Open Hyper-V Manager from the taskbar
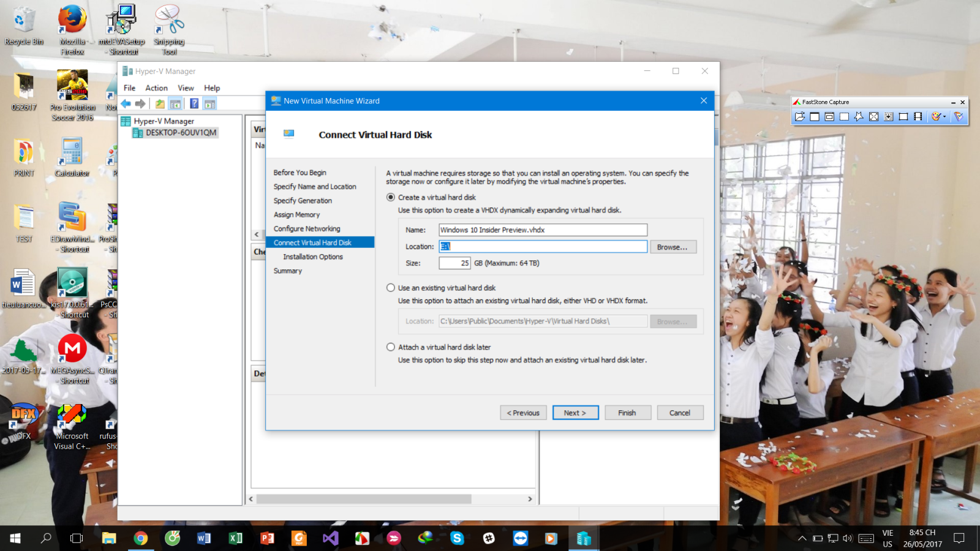Screen dimensions: 980x551 (x=582, y=539)
